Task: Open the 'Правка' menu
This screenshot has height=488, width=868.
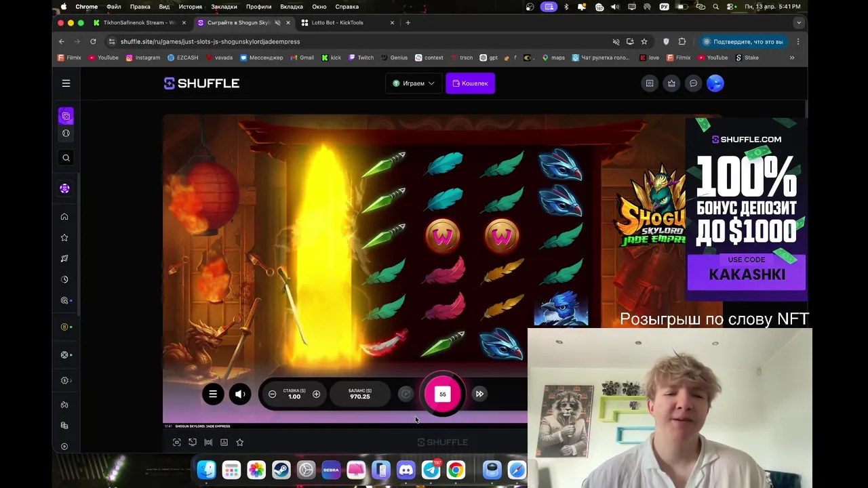Action: click(x=140, y=7)
